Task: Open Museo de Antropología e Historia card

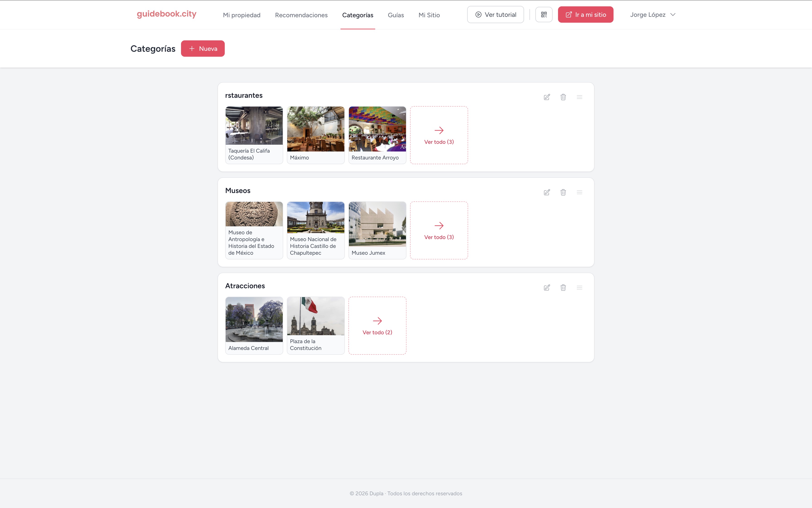Action: pos(254,230)
